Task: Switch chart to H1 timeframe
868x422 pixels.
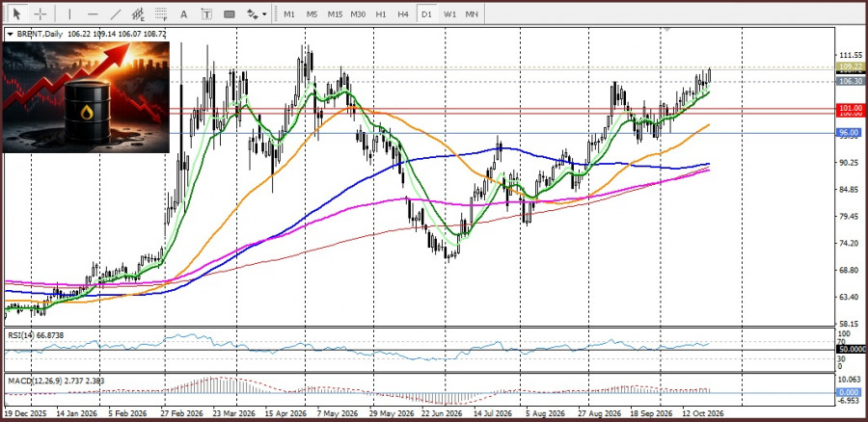Action: [x=380, y=13]
